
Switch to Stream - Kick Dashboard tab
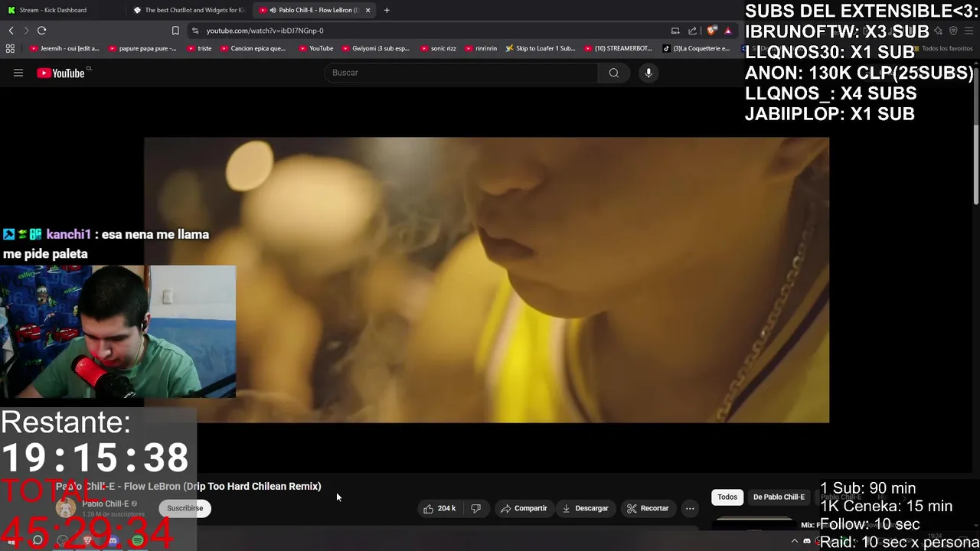pos(57,10)
